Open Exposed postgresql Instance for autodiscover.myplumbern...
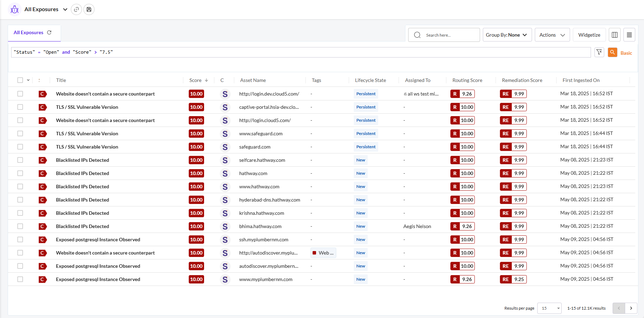Viewport: 644px width, 318px height. pos(98,266)
